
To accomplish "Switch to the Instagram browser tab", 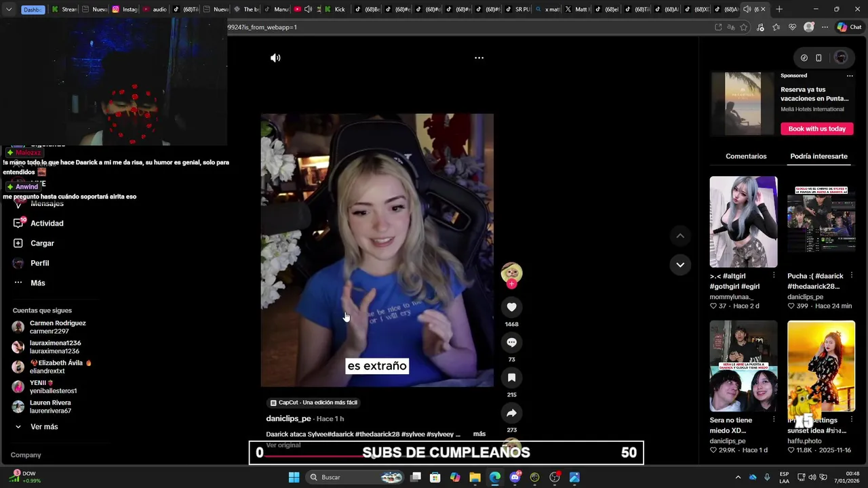I will (x=125, y=9).
